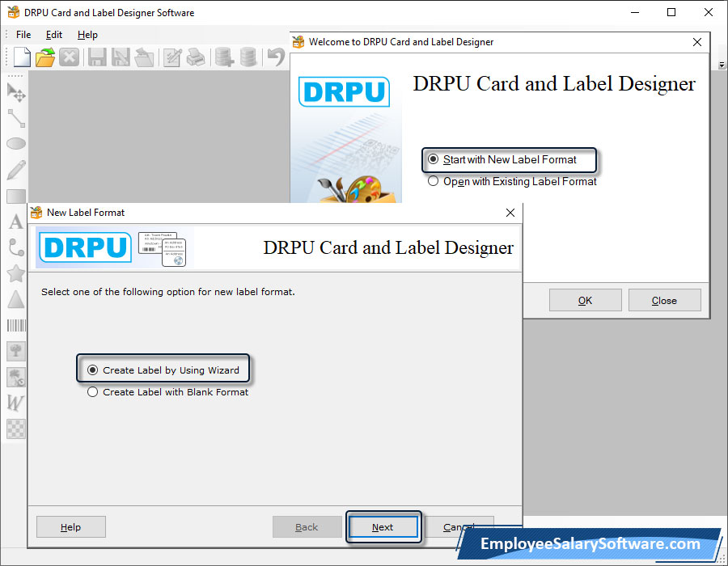
Task: Close the Welcome to DRPU dialog
Action: 697,42
